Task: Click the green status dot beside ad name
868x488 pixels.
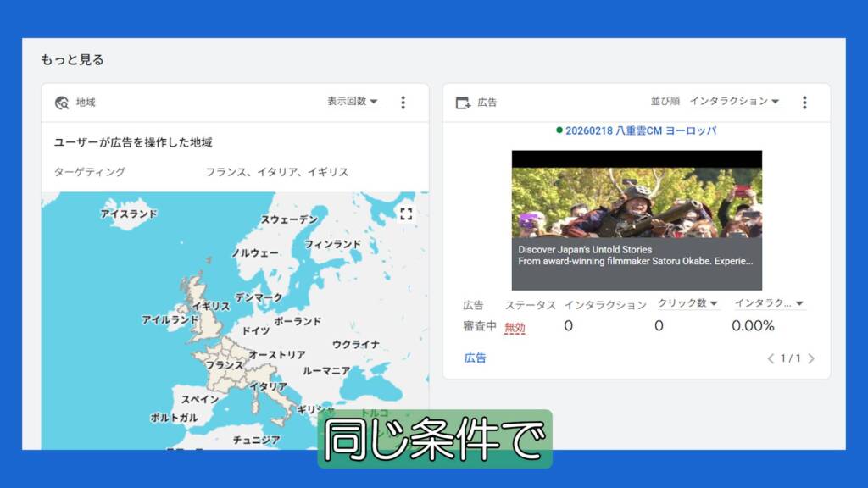Action: (559, 130)
